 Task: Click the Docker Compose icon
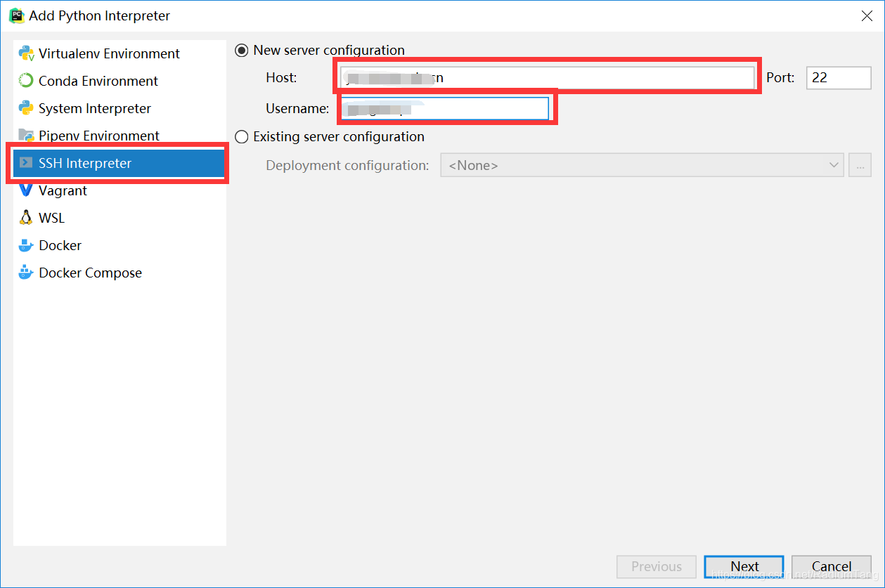tap(26, 273)
